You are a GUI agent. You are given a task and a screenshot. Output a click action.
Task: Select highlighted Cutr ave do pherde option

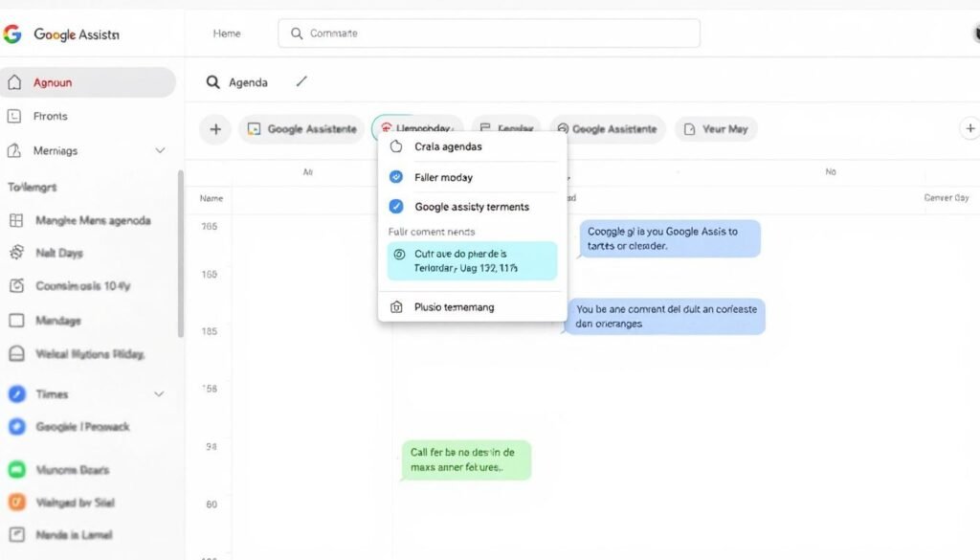click(472, 261)
